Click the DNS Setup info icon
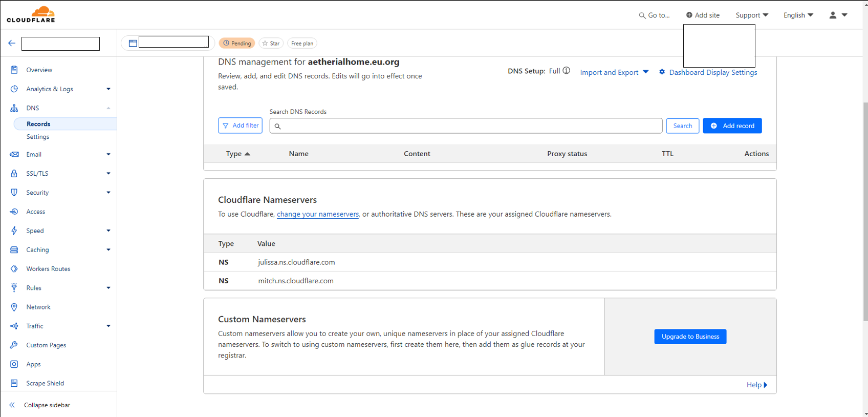The width and height of the screenshot is (868, 417). click(567, 71)
